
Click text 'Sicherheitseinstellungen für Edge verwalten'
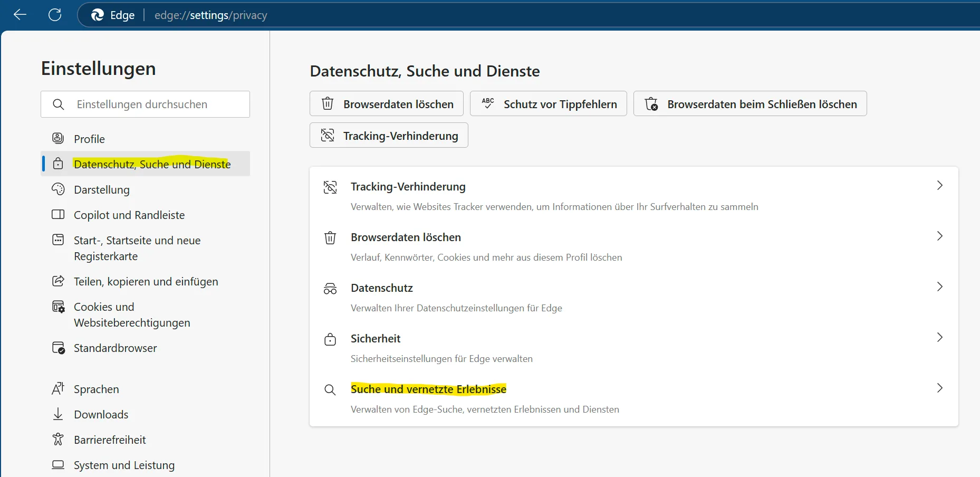tap(441, 359)
